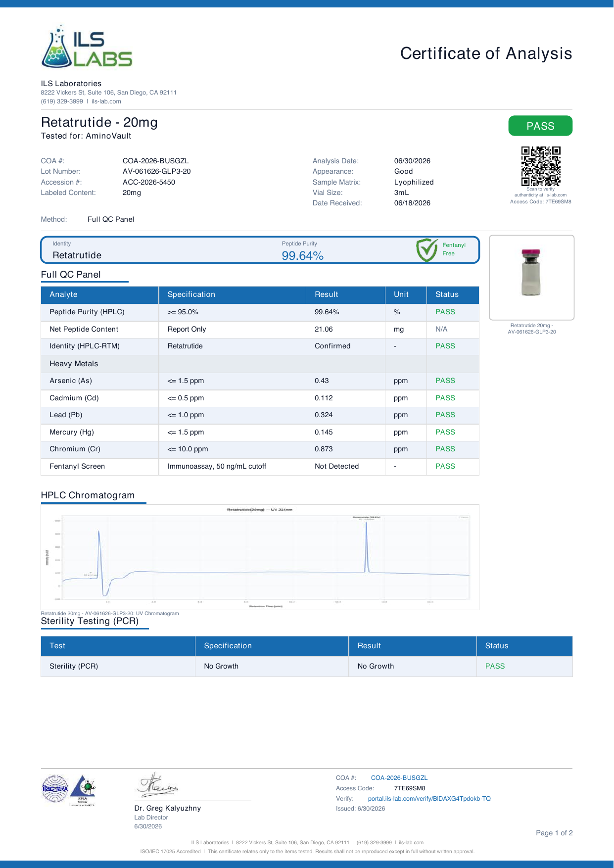Viewport: 614px width, 868px height.
Task: Click the ILAC-MRA accreditation logo
Action: [x=55, y=789]
